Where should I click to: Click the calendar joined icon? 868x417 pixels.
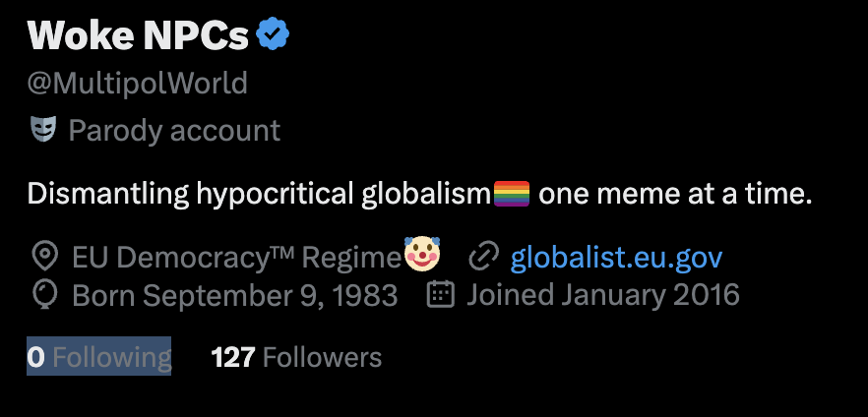441,294
